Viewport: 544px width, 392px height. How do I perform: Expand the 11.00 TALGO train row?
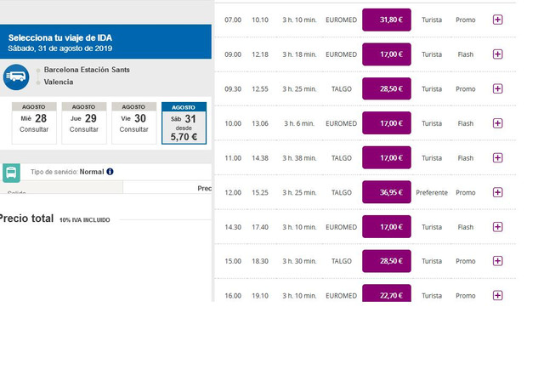[497, 158]
